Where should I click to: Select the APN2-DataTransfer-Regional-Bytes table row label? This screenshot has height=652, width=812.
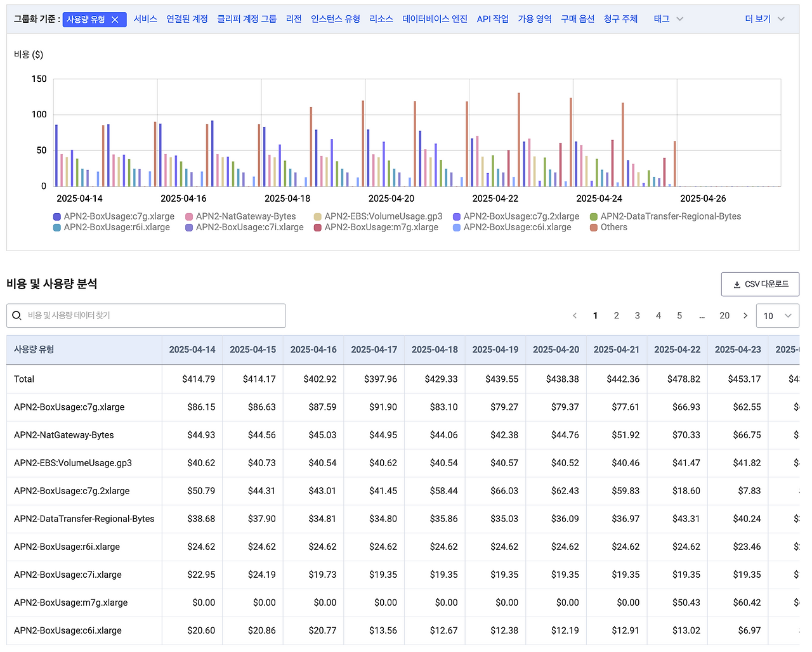coord(84,519)
